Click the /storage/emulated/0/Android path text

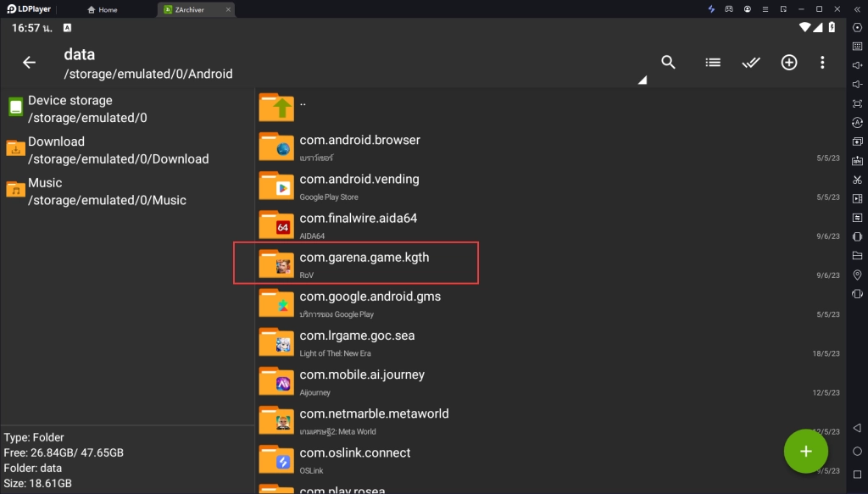148,74
